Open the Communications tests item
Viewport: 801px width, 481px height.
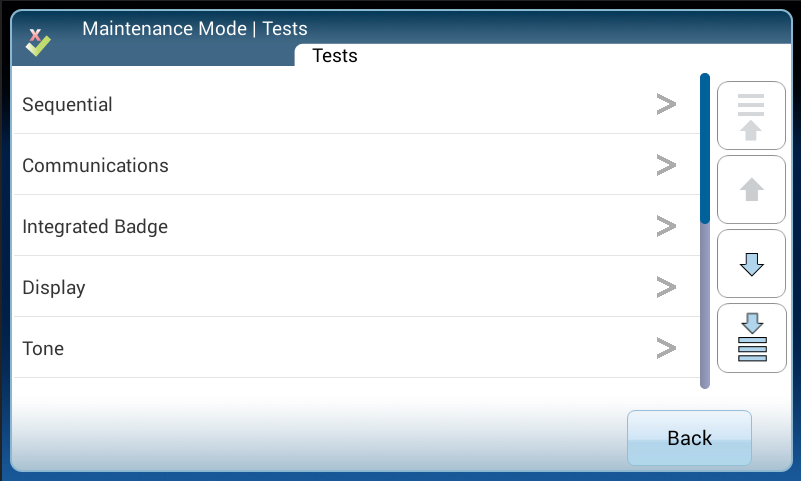coord(96,165)
